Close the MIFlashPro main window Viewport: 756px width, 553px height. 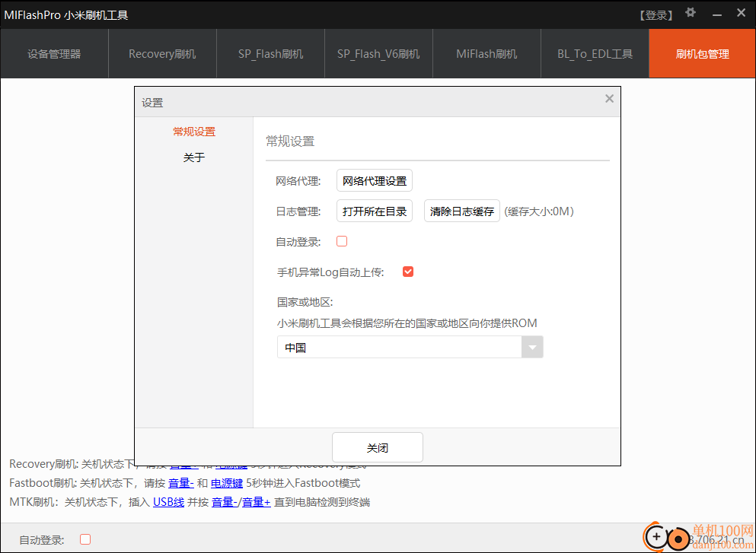pos(741,13)
